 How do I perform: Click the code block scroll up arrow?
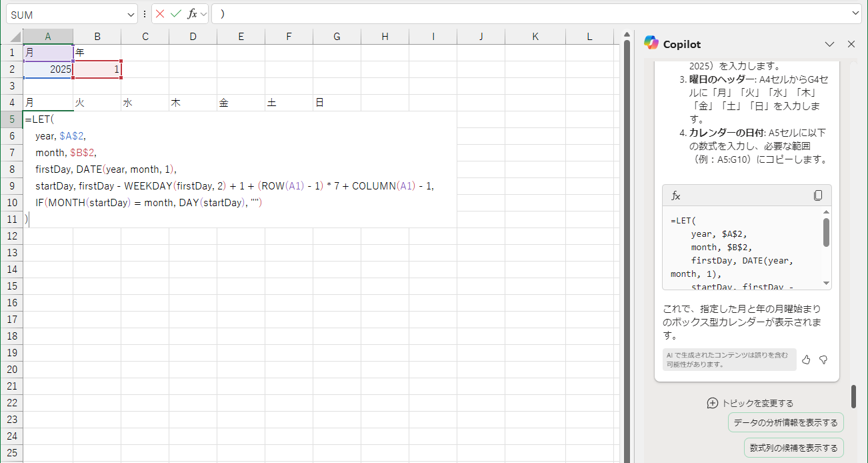[827, 212]
